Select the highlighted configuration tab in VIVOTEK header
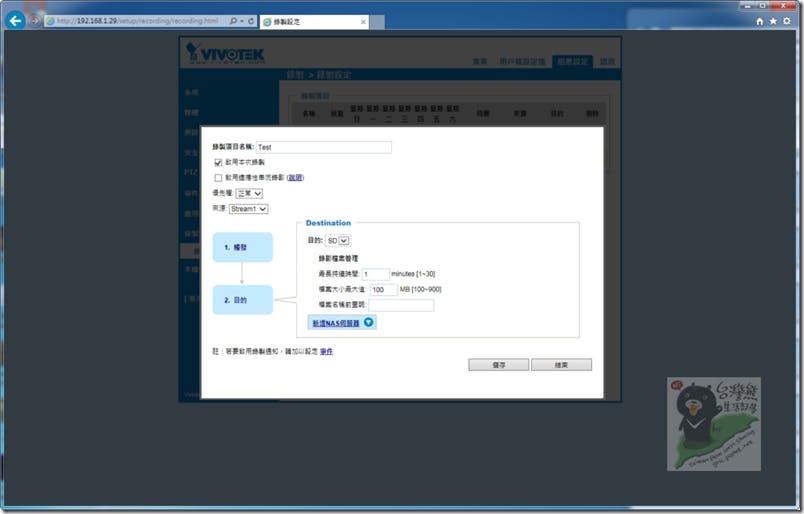 572,62
